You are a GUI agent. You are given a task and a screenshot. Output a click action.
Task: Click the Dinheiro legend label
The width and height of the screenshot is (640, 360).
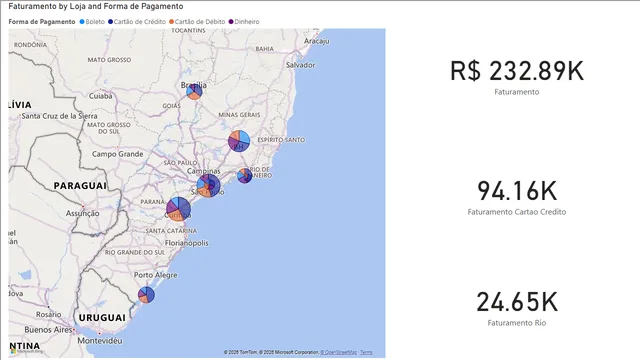coord(247,22)
